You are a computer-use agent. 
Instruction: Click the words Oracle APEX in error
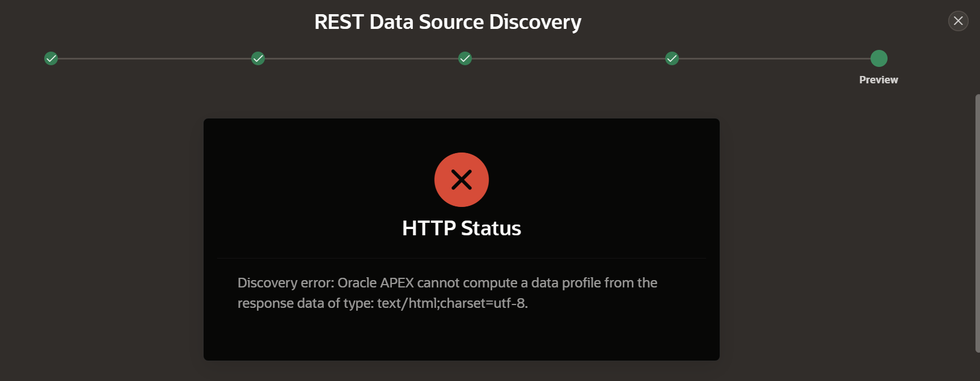pos(375,283)
